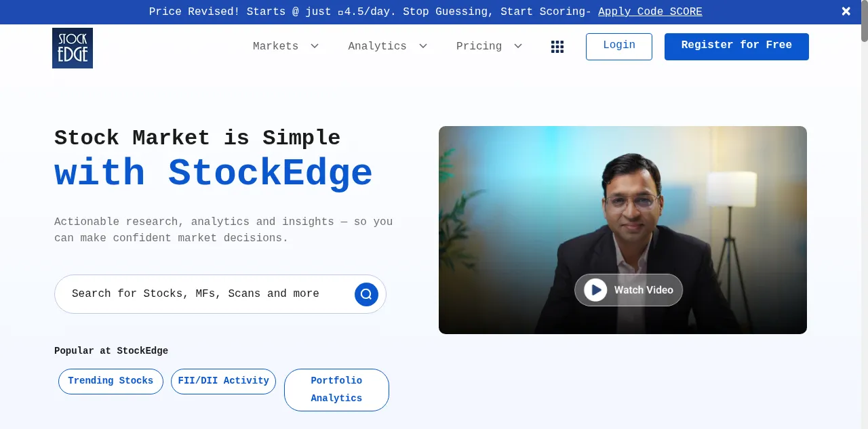Viewport: 868px width, 429px height.
Task: Click the Login button
Action: pyautogui.click(x=619, y=47)
